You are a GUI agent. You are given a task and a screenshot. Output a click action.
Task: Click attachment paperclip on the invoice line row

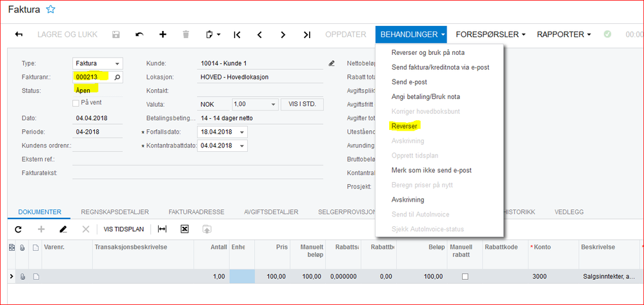(23, 277)
